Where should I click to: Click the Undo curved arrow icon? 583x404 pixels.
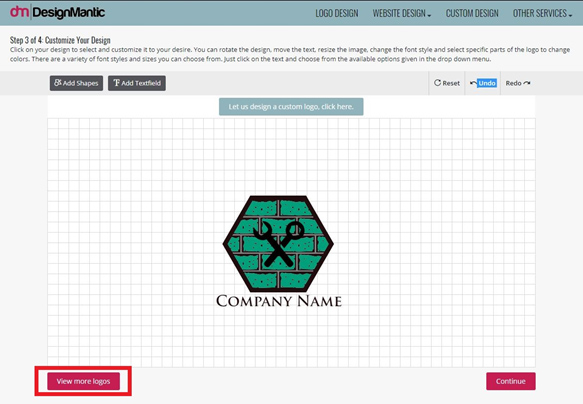coord(473,83)
